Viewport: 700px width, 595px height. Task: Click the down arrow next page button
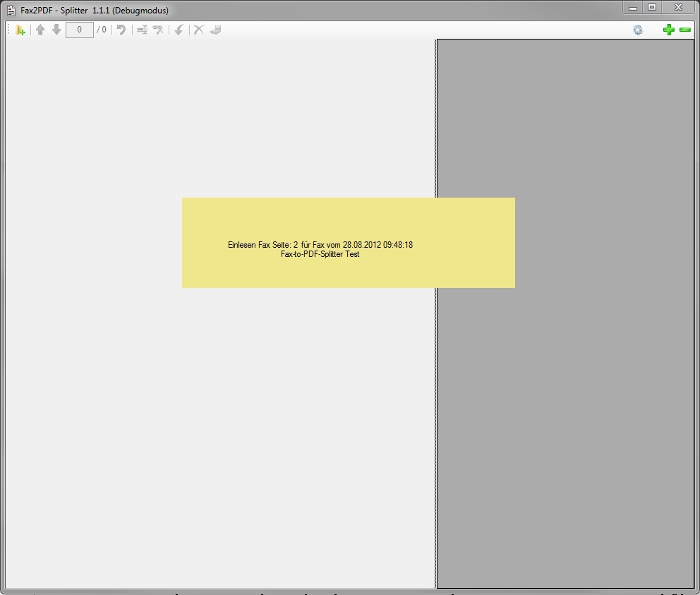pos(56,30)
